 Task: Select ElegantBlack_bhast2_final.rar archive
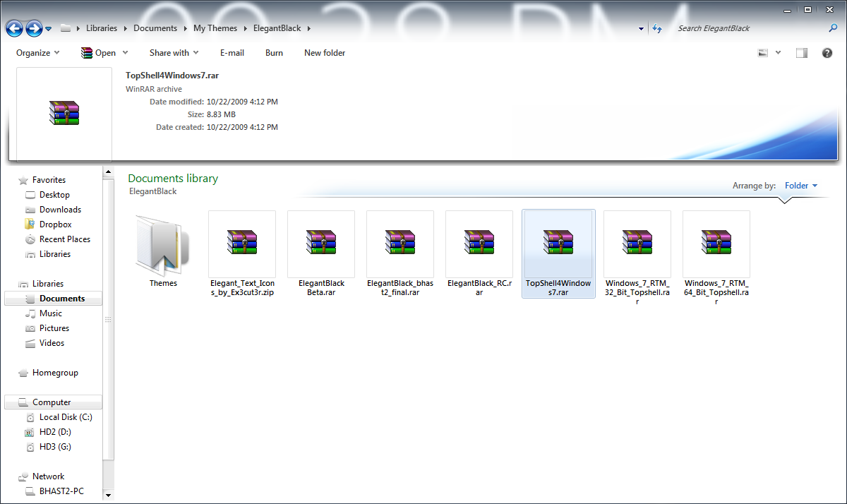tap(400, 254)
